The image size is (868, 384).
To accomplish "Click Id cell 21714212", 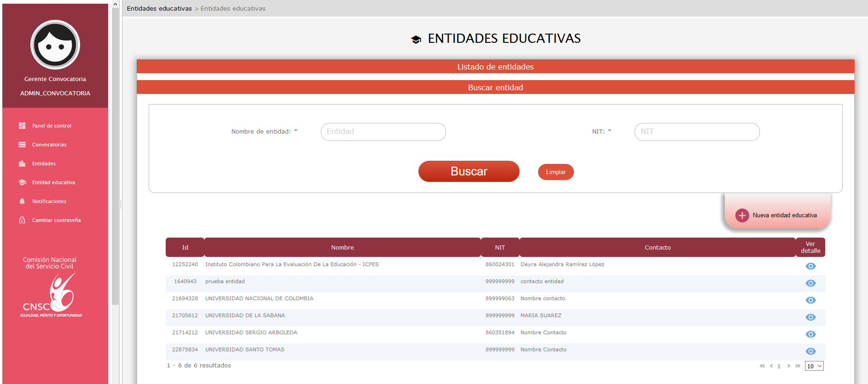I will click(185, 332).
